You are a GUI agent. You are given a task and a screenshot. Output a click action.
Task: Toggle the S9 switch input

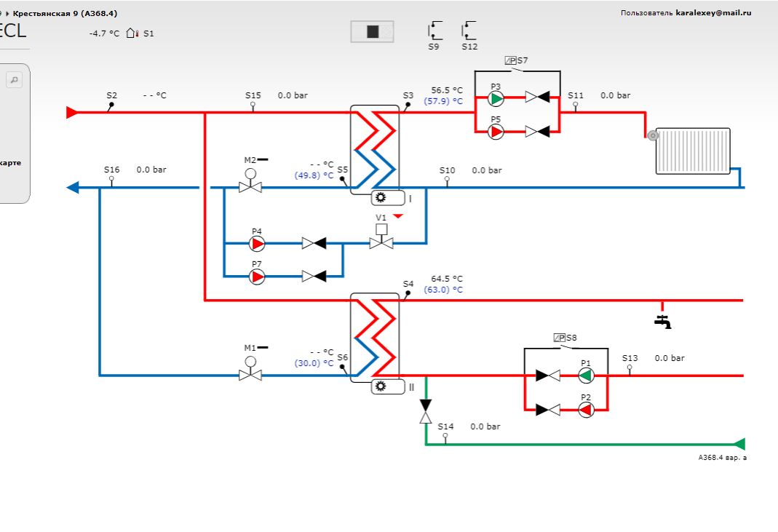(x=434, y=31)
